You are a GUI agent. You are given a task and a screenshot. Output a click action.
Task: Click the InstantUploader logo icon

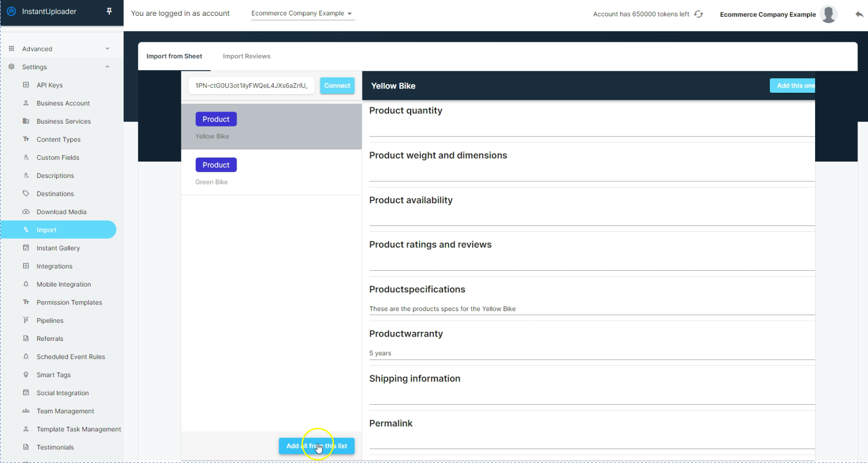(x=12, y=12)
